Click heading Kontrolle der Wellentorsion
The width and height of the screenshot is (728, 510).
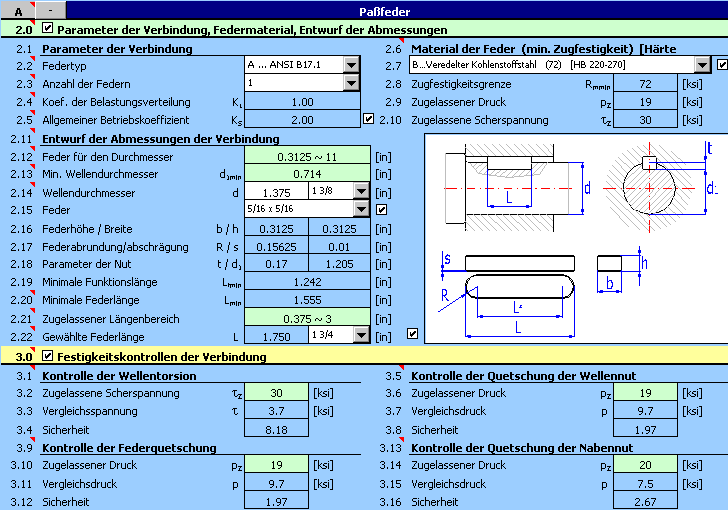(x=119, y=376)
